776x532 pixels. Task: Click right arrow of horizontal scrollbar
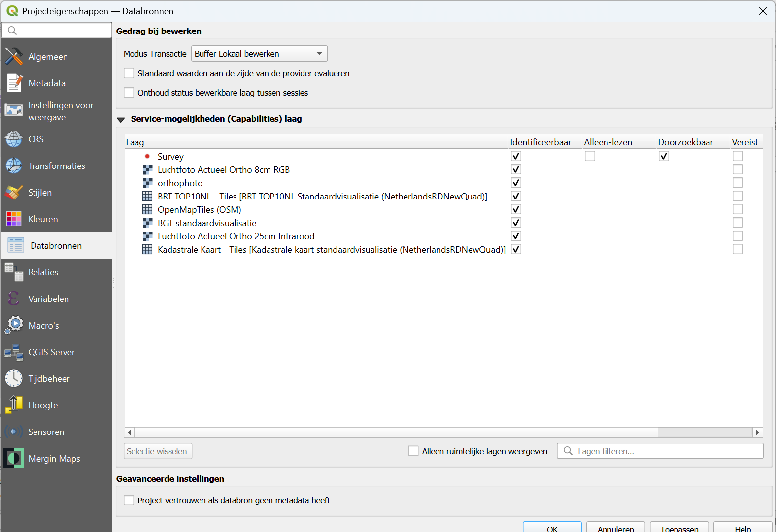tap(758, 432)
